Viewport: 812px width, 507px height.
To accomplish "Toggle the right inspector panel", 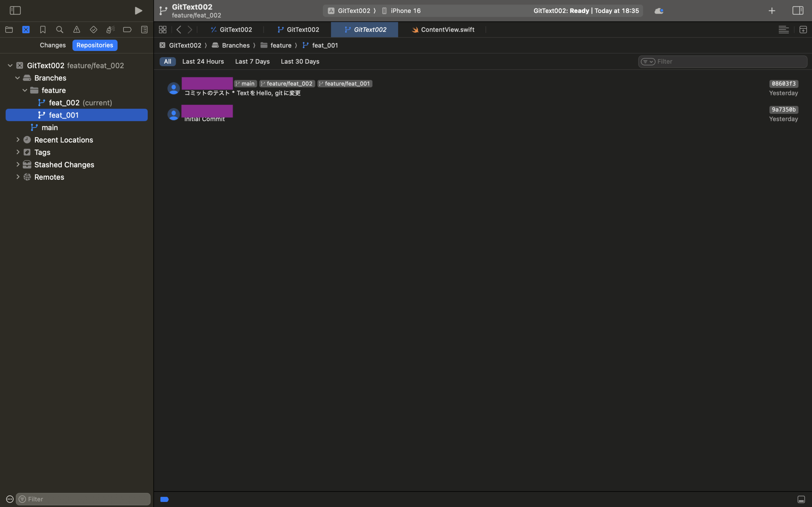I will [798, 10].
